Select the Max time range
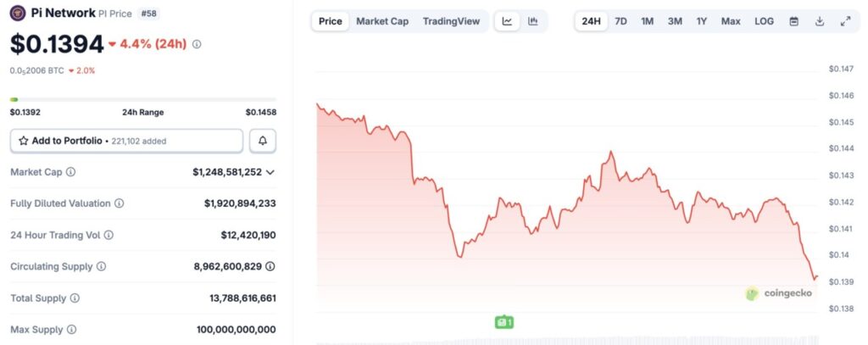 point(731,21)
